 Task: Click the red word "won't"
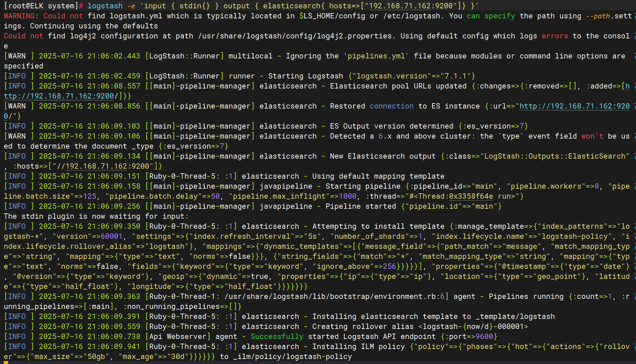click(592, 136)
